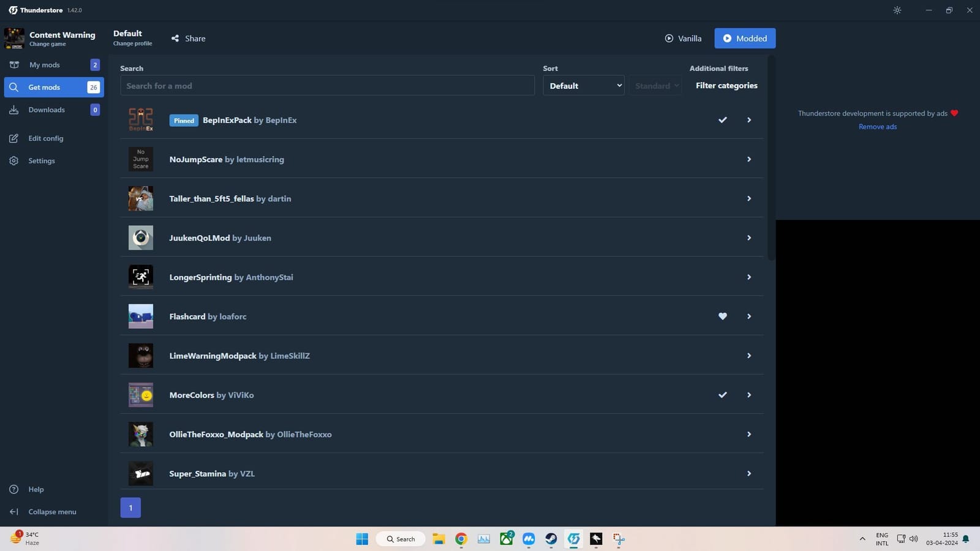Open the Edit config panel
Screen dimensions: 980x551
[45, 138]
